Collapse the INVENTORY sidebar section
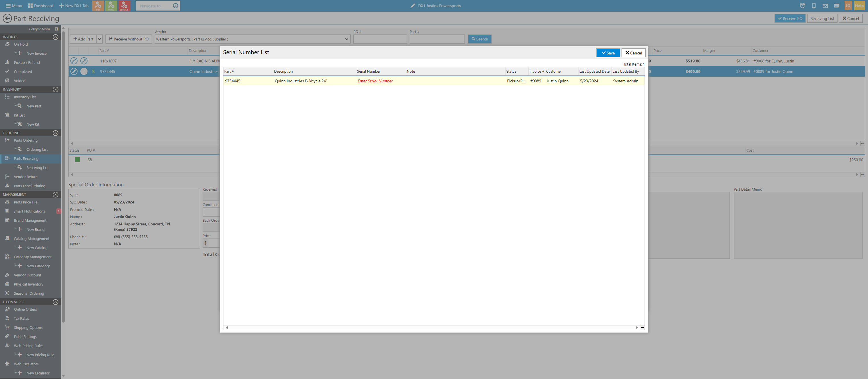Screen dimensions: 868x379 click(56, 89)
